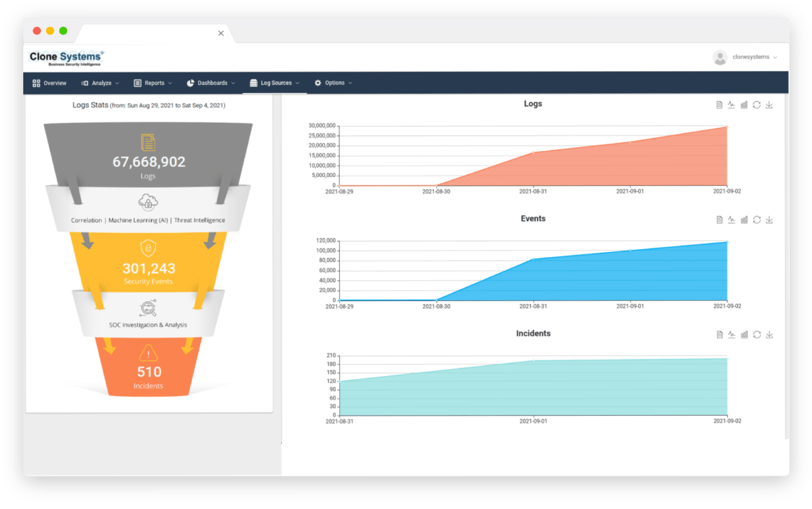
Task: Open the Options menu
Action: 334,83
